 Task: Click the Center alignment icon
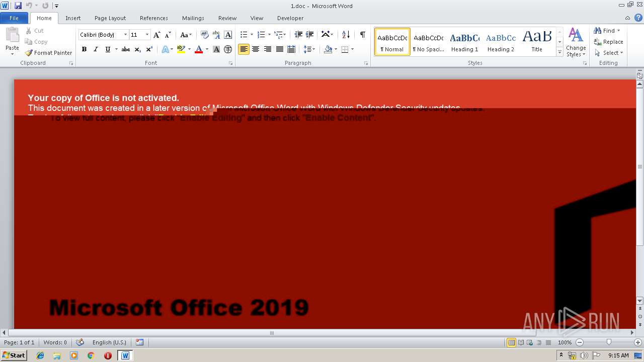click(x=256, y=49)
